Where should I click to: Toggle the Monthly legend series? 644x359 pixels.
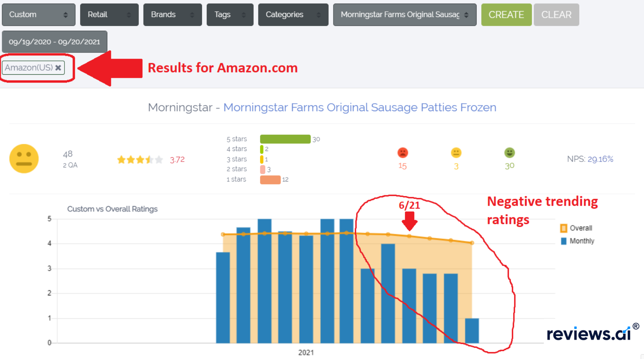[577, 241]
